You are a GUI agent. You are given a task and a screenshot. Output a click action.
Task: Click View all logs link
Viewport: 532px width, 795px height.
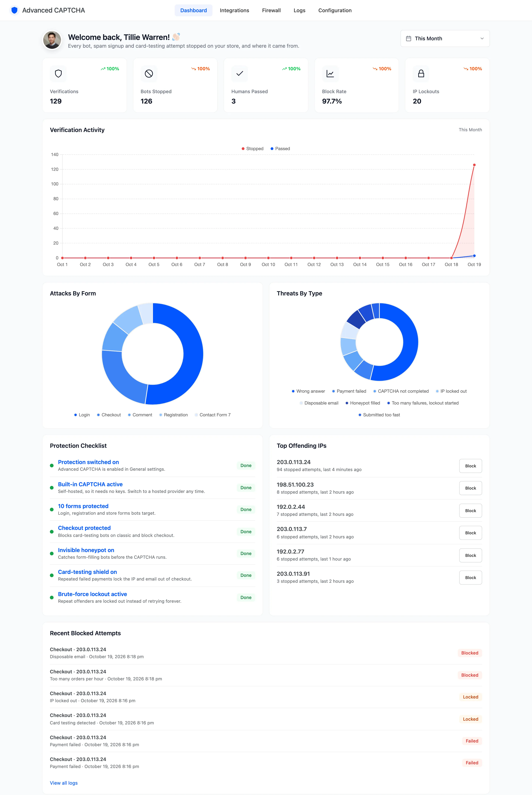[x=64, y=783]
